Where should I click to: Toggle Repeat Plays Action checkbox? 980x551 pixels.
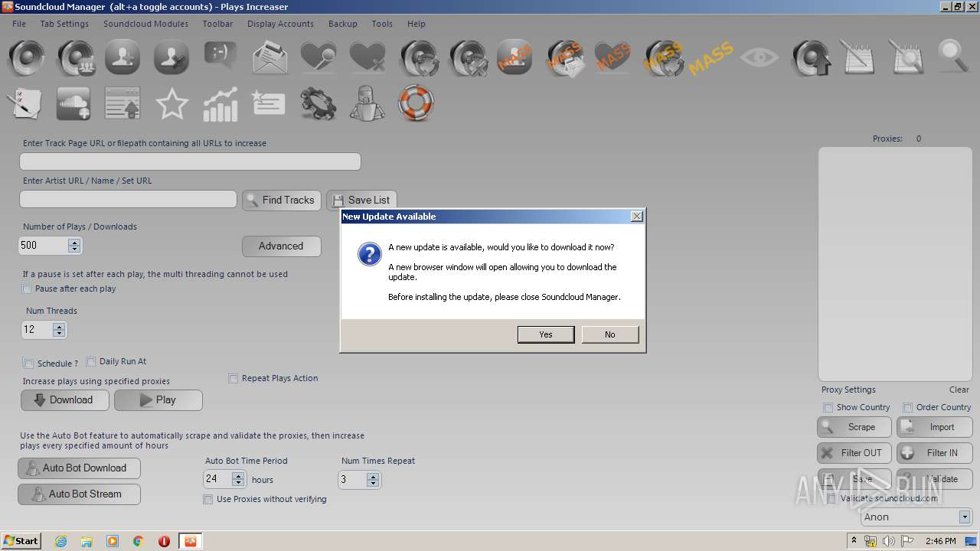[x=234, y=378]
